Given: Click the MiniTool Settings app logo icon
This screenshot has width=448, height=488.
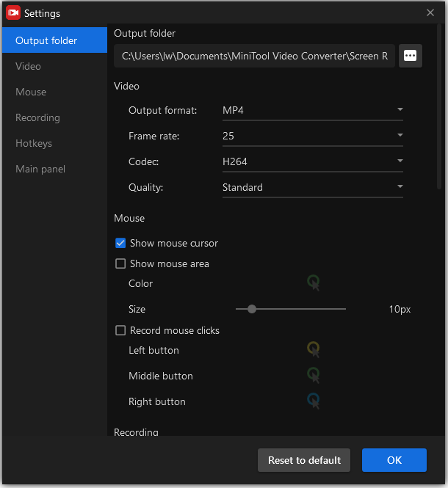Looking at the screenshot, I should click(13, 12).
